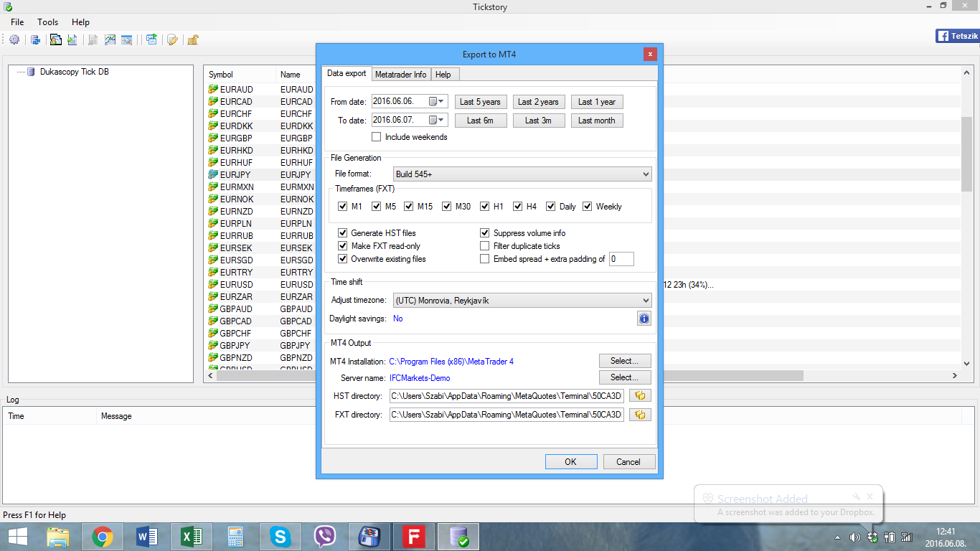Viewport: 980px width, 551px height.
Task: Click the grayed-out document toolbar icon
Action: 93,39
